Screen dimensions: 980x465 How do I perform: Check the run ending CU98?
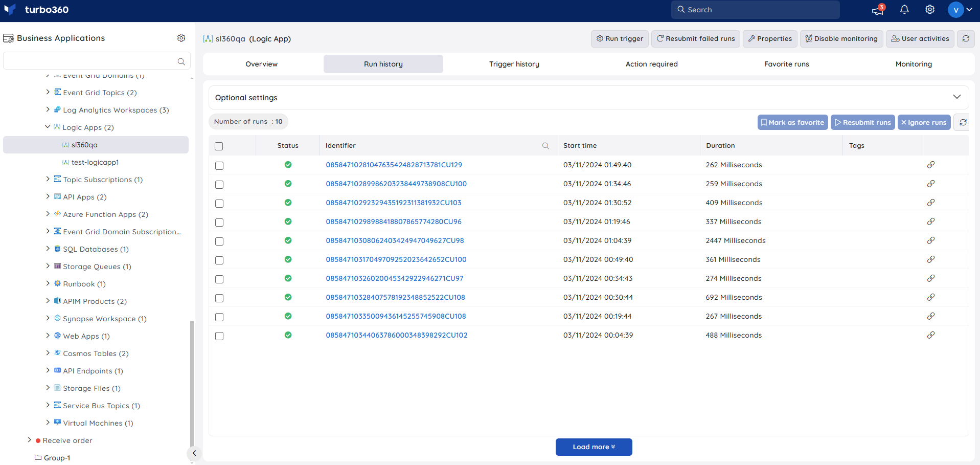click(219, 241)
